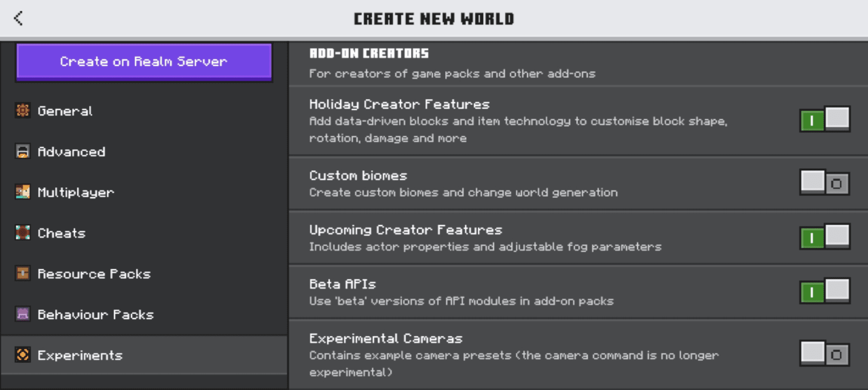Click 'Contains example camera presets' description
The height and width of the screenshot is (390, 868).
pos(514,363)
